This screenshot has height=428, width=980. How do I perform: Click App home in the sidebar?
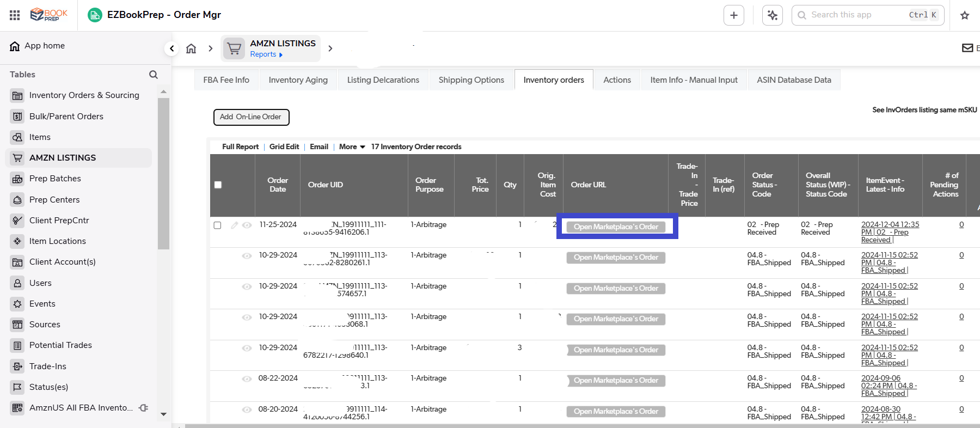click(38, 46)
